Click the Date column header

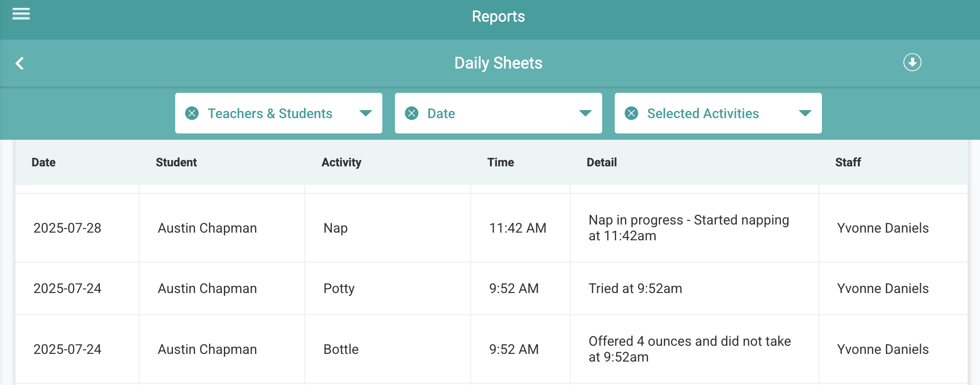click(44, 162)
